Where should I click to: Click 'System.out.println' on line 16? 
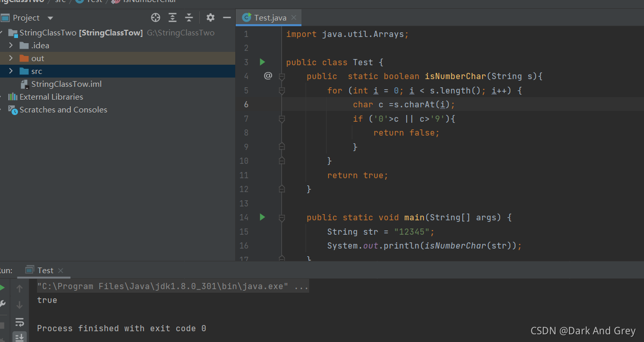click(x=373, y=245)
